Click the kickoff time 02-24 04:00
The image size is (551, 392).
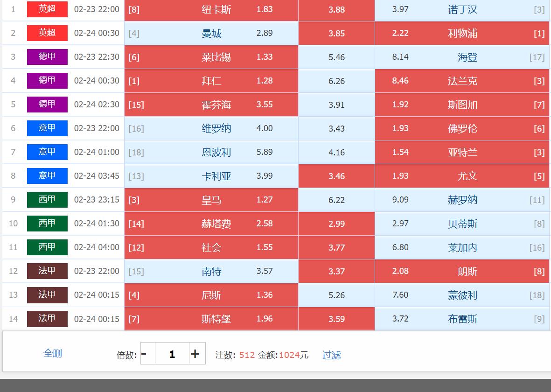97,247
